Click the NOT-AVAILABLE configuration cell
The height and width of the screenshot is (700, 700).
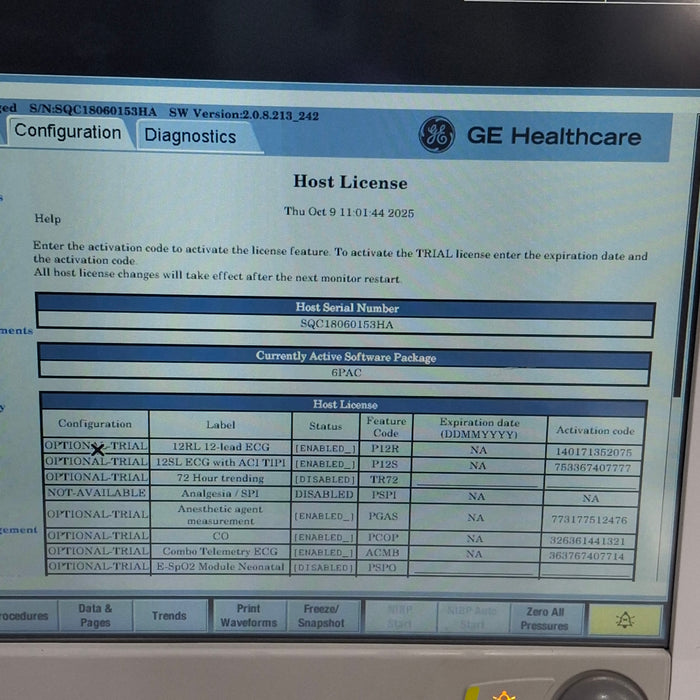tap(96, 492)
